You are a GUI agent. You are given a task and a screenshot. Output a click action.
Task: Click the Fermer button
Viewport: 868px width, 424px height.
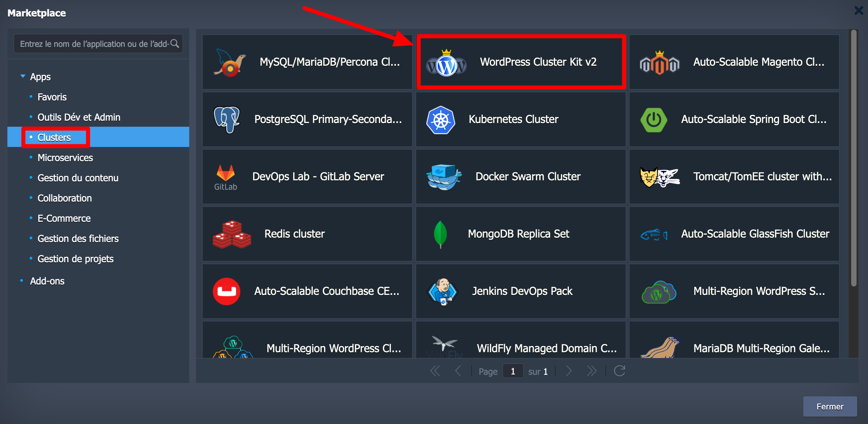point(830,406)
